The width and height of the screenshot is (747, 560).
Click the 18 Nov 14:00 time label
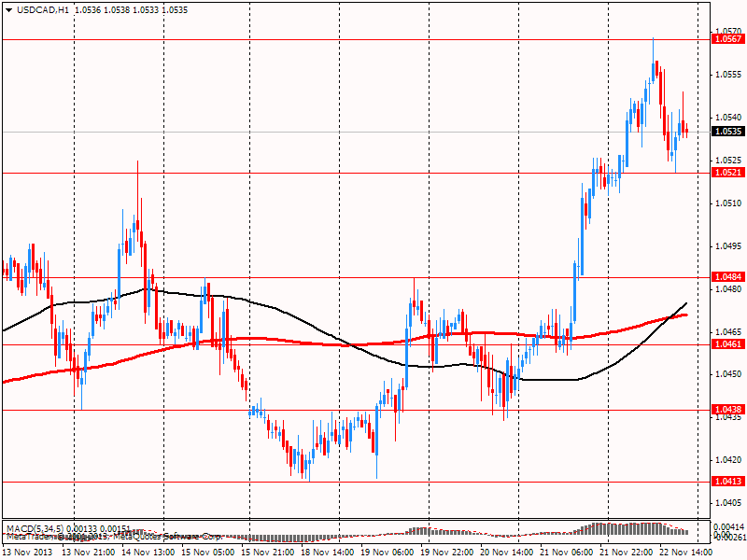pos(328,553)
